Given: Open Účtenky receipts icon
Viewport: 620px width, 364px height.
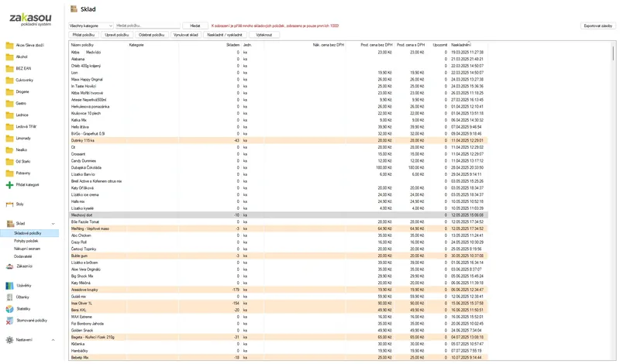Looking at the screenshot, I should (x=10, y=297).
